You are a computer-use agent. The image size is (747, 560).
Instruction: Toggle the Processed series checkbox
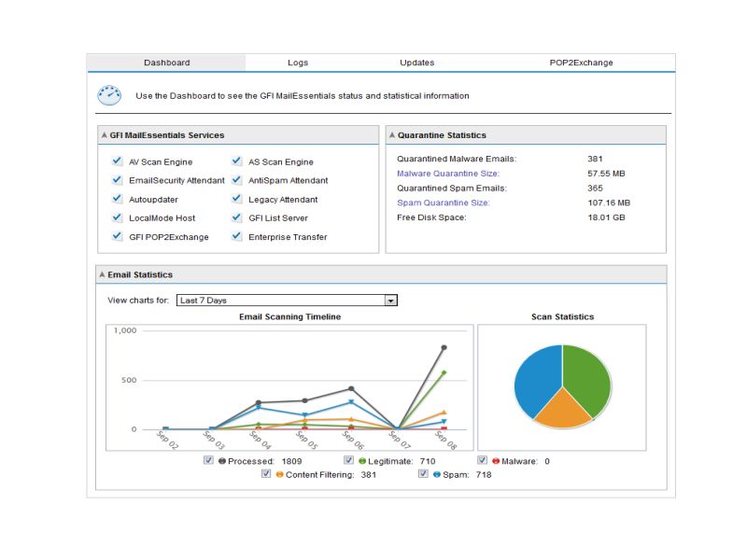coord(208,460)
